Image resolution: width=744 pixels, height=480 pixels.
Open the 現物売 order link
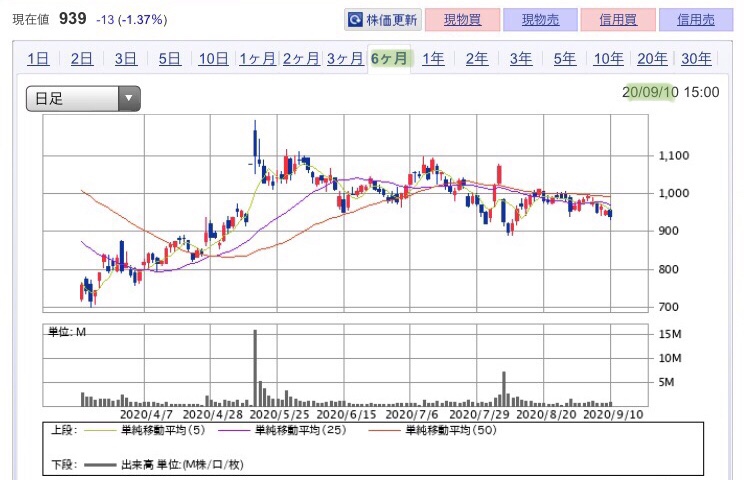tap(540, 19)
